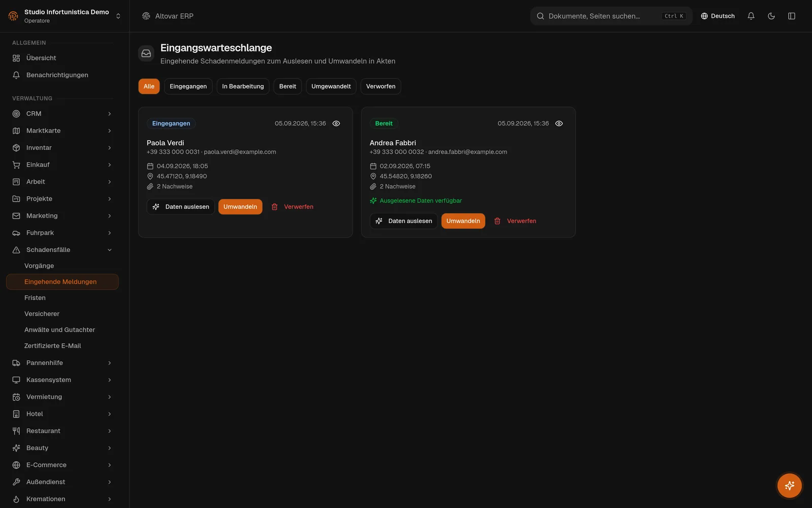This screenshot has width=812, height=508.
Task: Open the Studio Infortunistica Demo workspace switcher
Action: (64, 16)
